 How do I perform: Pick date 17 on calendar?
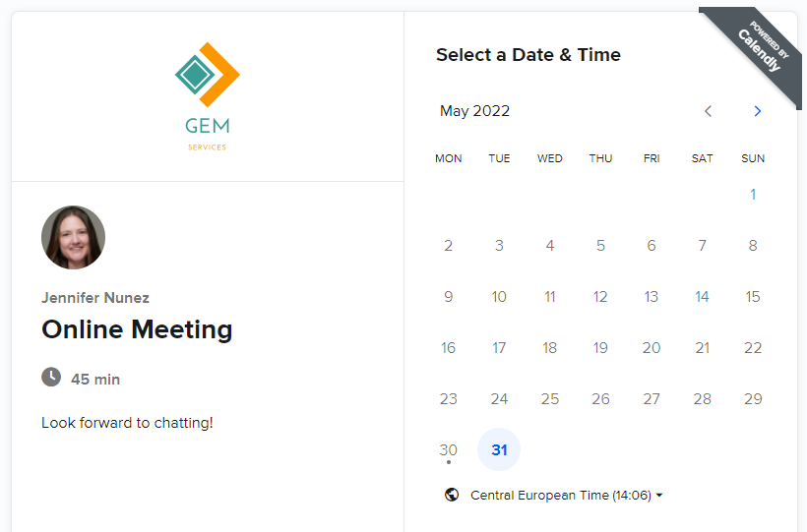[x=499, y=347]
